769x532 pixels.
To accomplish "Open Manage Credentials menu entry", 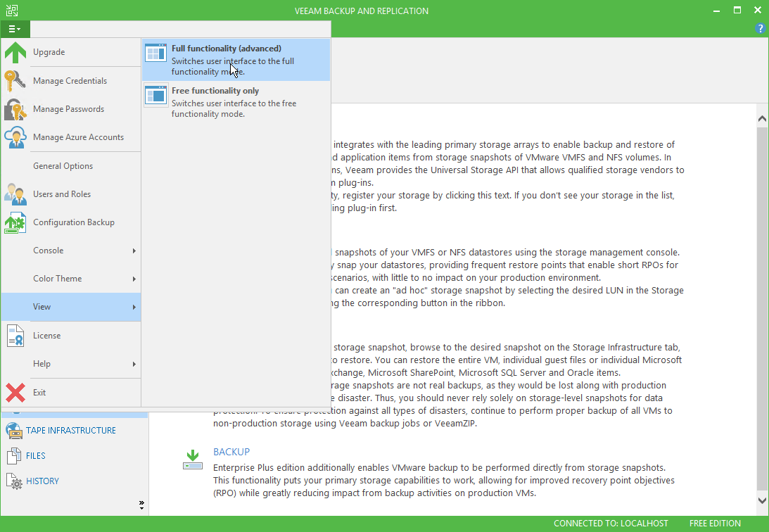I will (71, 81).
